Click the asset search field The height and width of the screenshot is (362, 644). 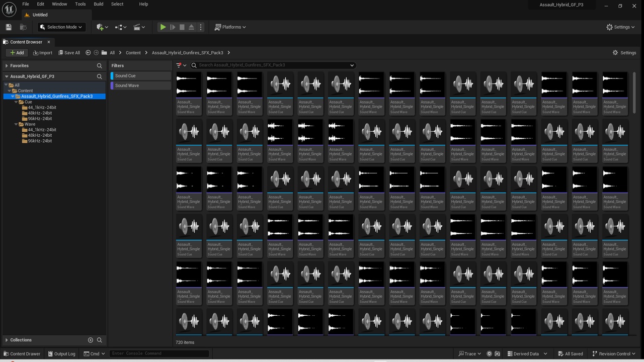pos(273,65)
